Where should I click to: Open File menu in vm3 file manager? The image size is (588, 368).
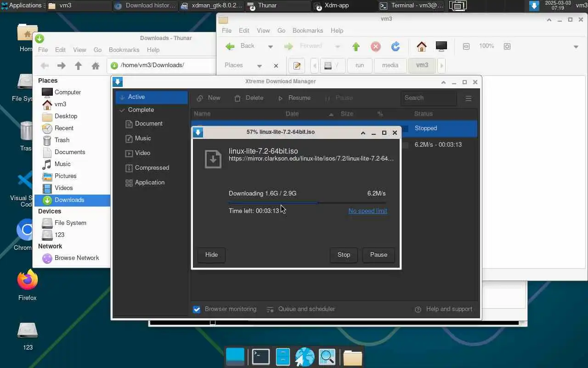tap(227, 30)
